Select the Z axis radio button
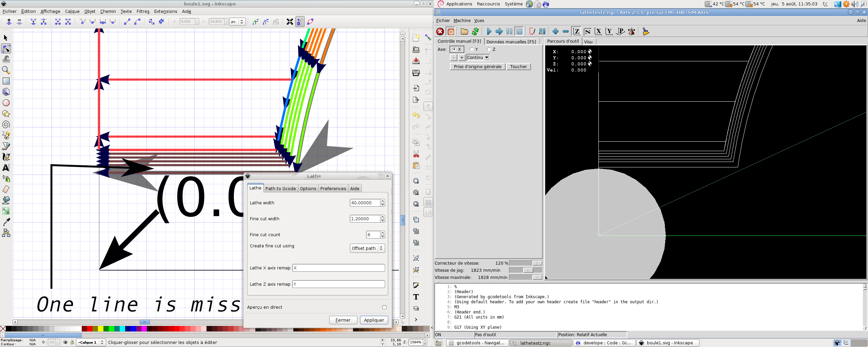The height and width of the screenshot is (347, 868). point(489,49)
